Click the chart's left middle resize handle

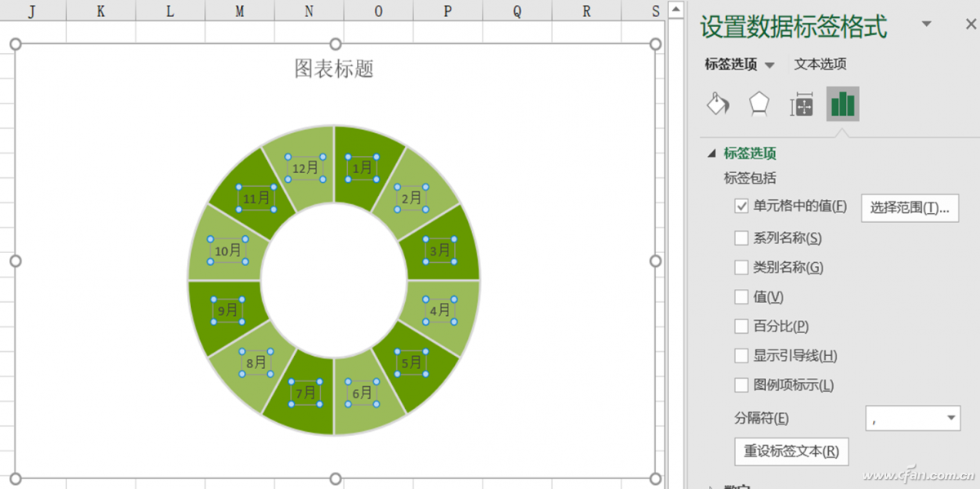coord(15,260)
